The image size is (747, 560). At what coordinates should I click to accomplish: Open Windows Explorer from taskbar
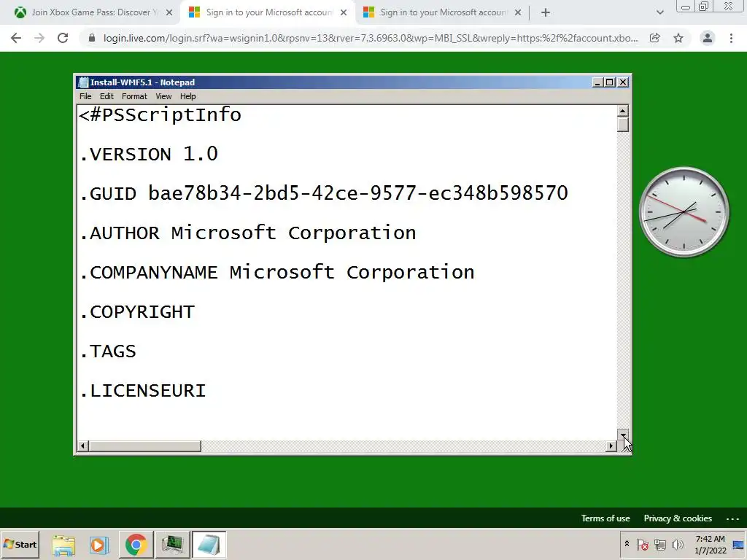(x=63, y=545)
